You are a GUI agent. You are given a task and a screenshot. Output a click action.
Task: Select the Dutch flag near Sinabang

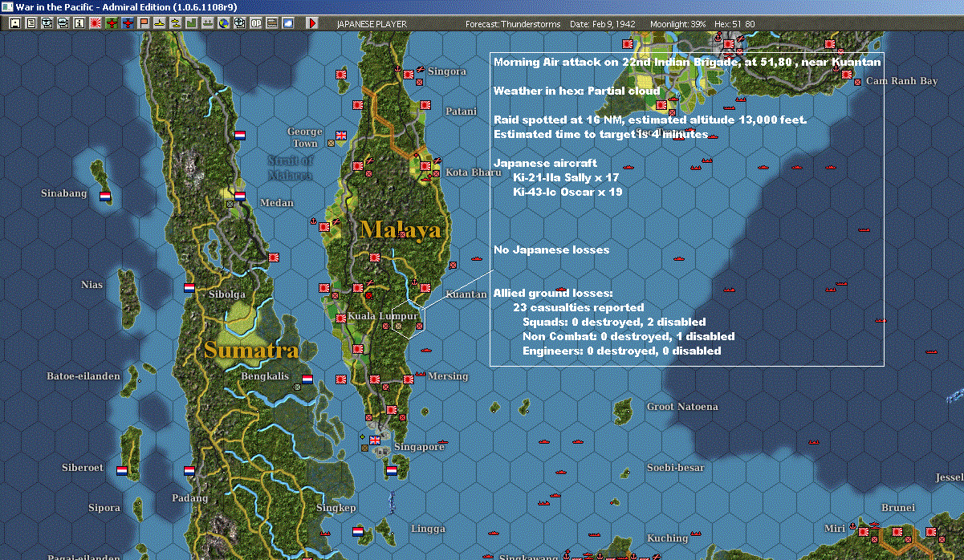pyautogui.click(x=105, y=196)
